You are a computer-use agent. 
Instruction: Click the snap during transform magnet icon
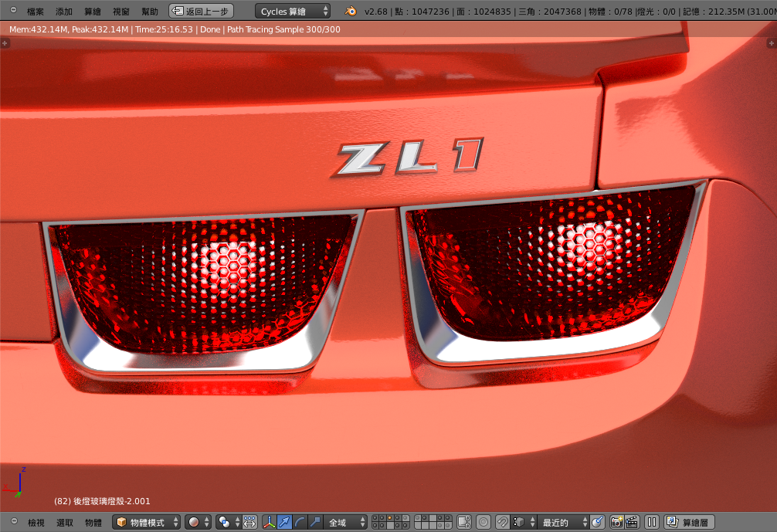(x=502, y=523)
